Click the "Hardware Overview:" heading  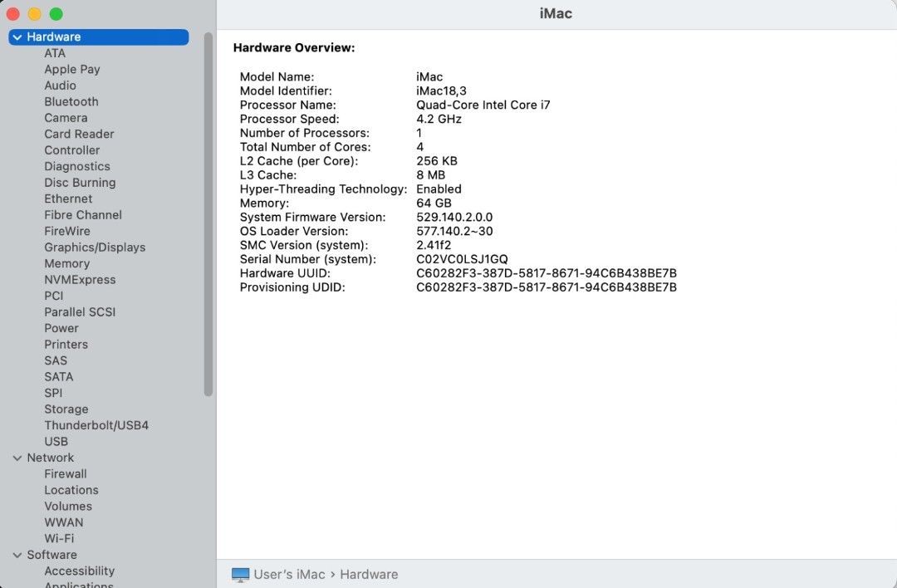[x=294, y=48]
